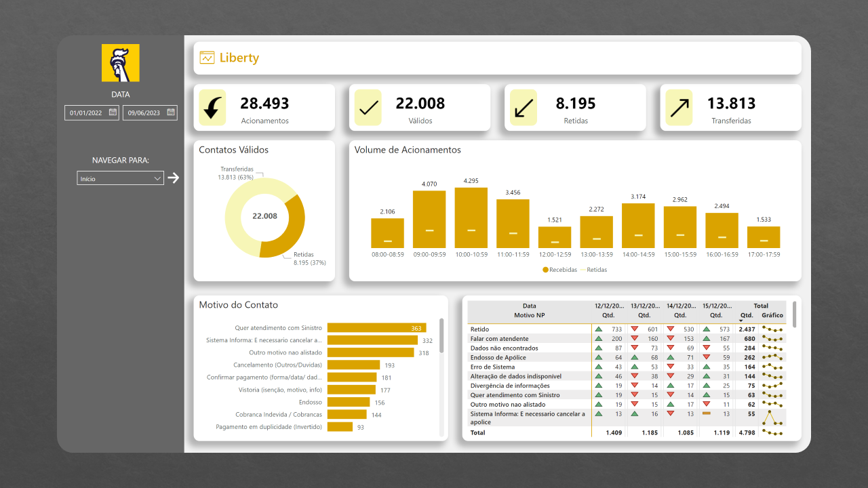The height and width of the screenshot is (488, 868).
Task: Toggle Recebidas series in chart legend
Action: tap(559, 270)
